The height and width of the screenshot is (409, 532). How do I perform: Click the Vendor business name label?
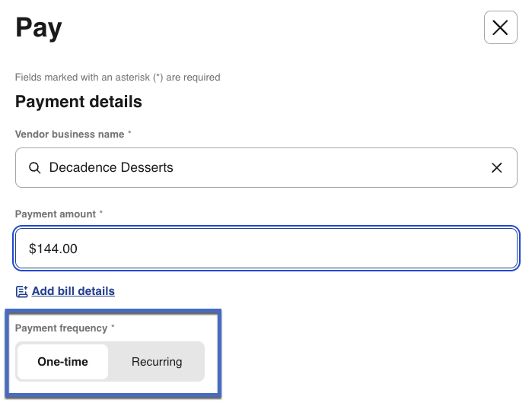(x=69, y=134)
